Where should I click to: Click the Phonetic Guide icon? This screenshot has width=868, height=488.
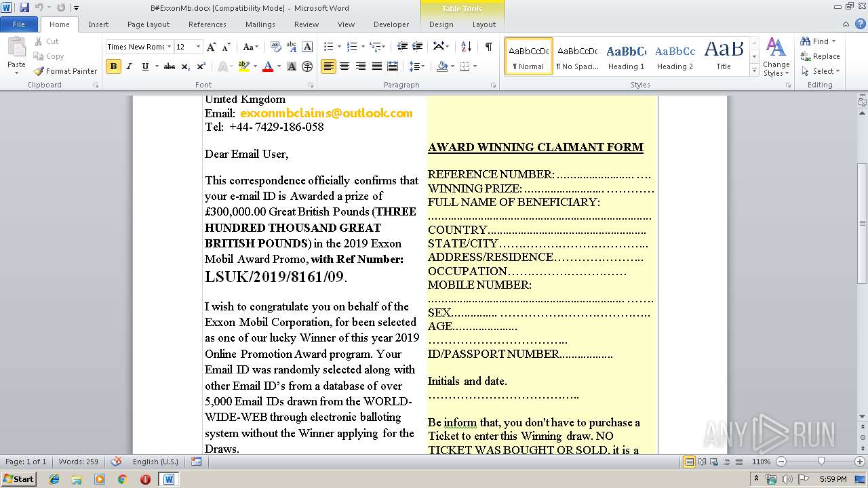tap(292, 47)
